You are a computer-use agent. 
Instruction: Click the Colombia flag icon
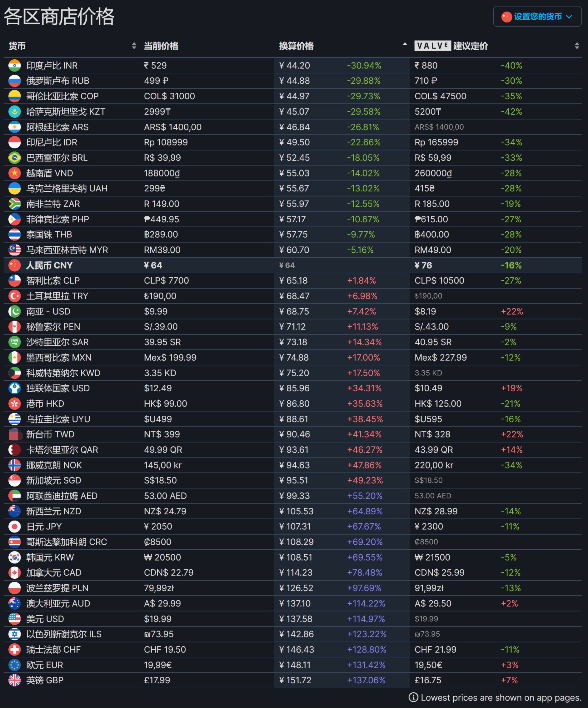pyautogui.click(x=14, y=96)
